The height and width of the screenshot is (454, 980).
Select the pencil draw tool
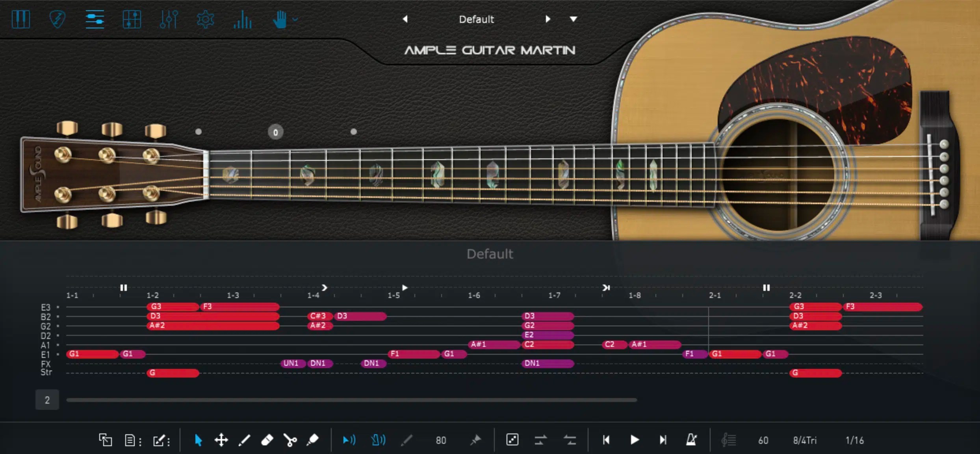(244, 440)
